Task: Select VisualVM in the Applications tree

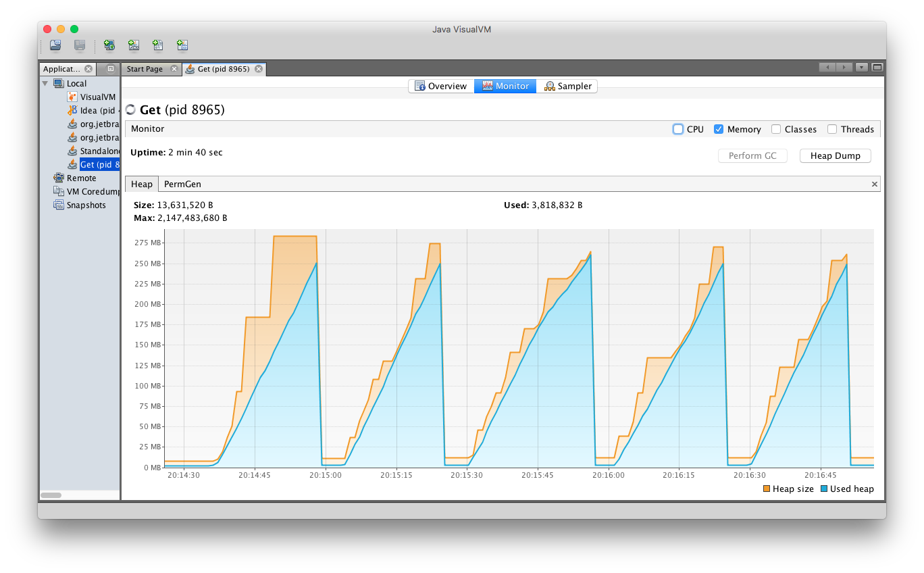Action: coord(97,97)
